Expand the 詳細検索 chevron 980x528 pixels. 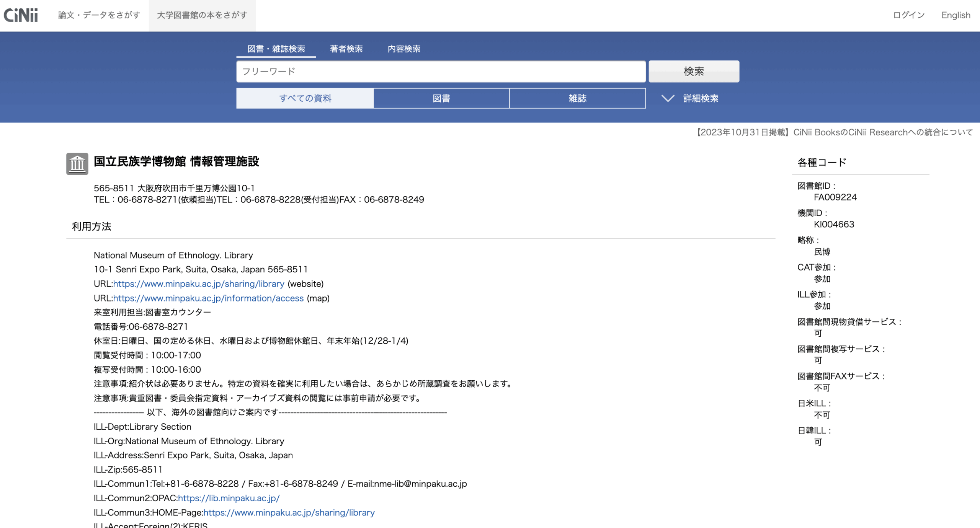[668, 98]
